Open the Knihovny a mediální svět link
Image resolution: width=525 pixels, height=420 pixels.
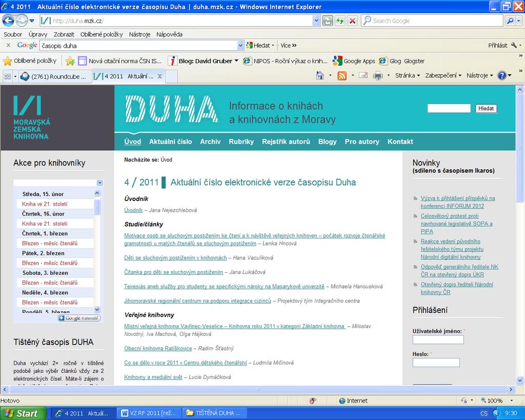click(x=153, y=377)
